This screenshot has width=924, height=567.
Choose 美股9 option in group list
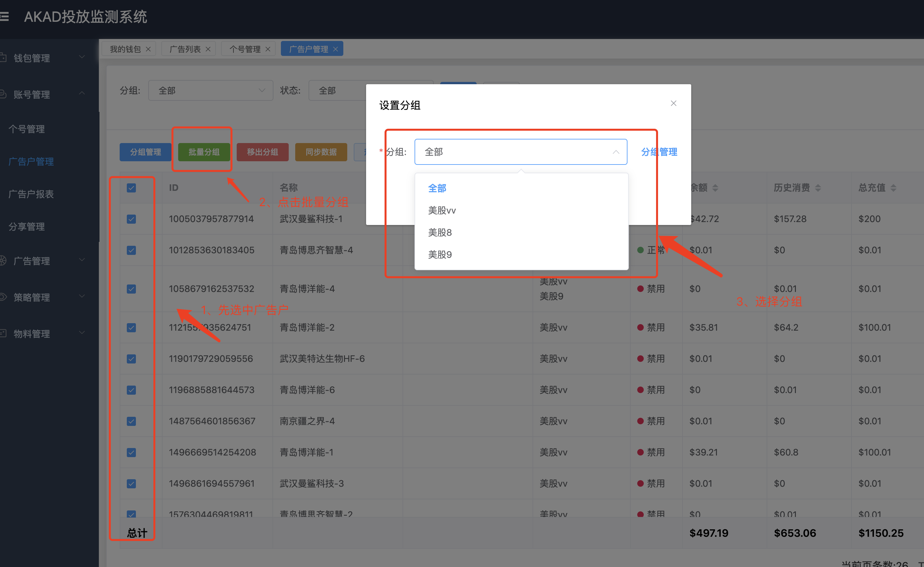pos(440,255)
